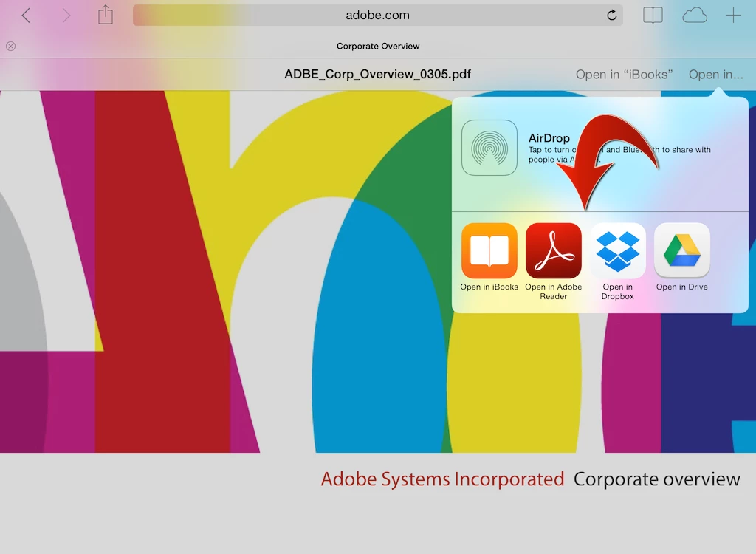Show iCloud Tabs cloud icon
The width and height of the screenshot is (756, 554).
click(695, 16)
